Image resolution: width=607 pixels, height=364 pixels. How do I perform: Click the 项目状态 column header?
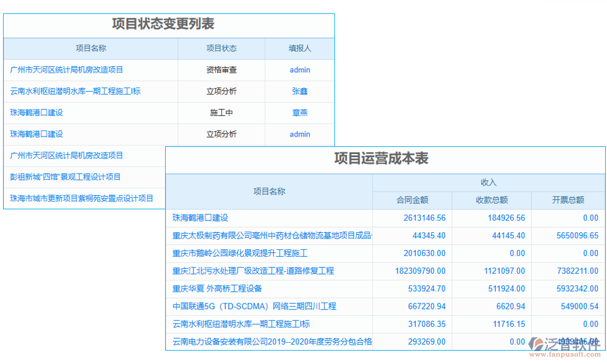click(220, 48)
